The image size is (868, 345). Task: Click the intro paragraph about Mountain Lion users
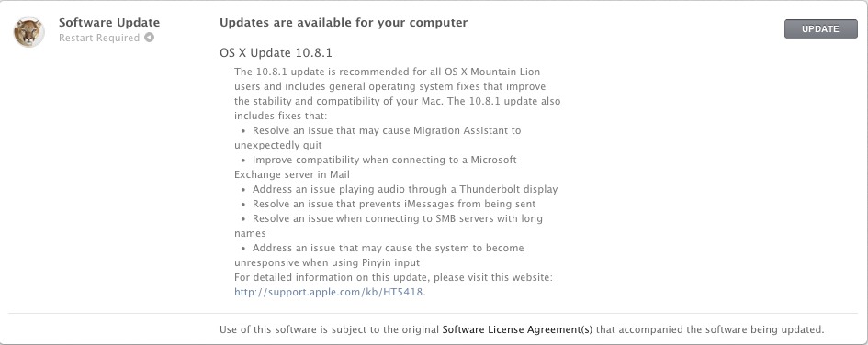(x=398, y=87)
